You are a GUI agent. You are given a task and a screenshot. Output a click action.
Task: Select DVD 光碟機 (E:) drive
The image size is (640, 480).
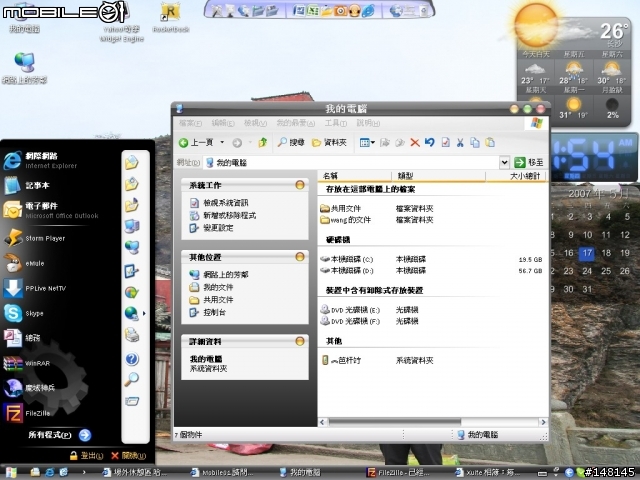pos(350,310)
